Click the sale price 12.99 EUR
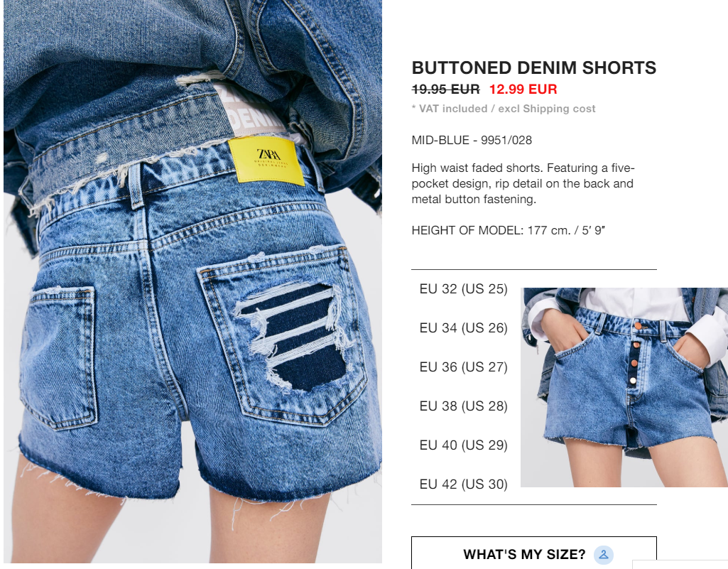Image resolution: width=728 pixels, height=569 pixels. point(523,90)
